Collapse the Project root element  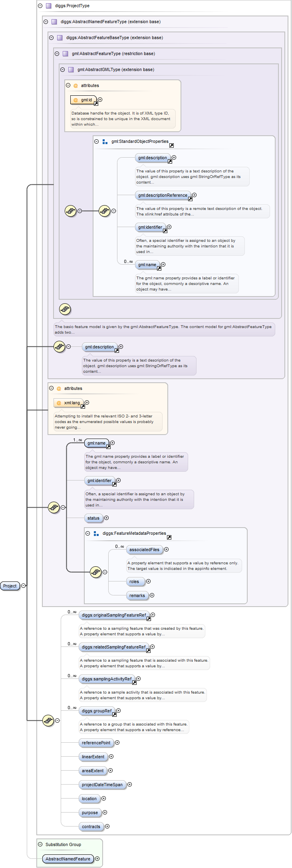pyautogui.click(x=24, y=586)
